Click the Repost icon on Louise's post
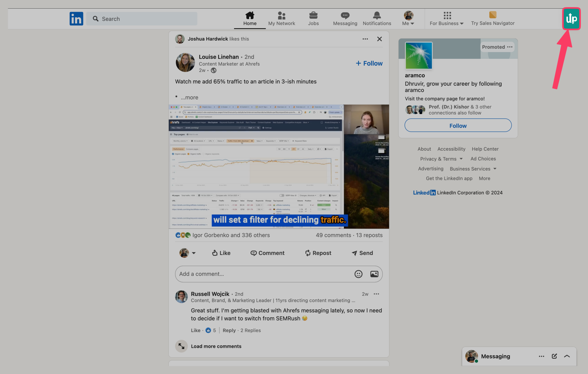This screenshot has width=588, height=374. click(x=318, y=253)
